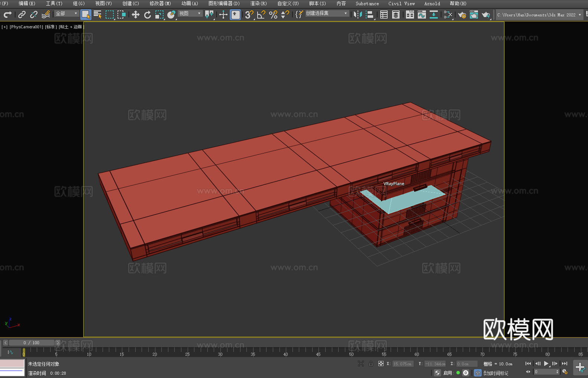Toggle Spinner Snap
The image size is (588, 378).
[x=285, y=14]
